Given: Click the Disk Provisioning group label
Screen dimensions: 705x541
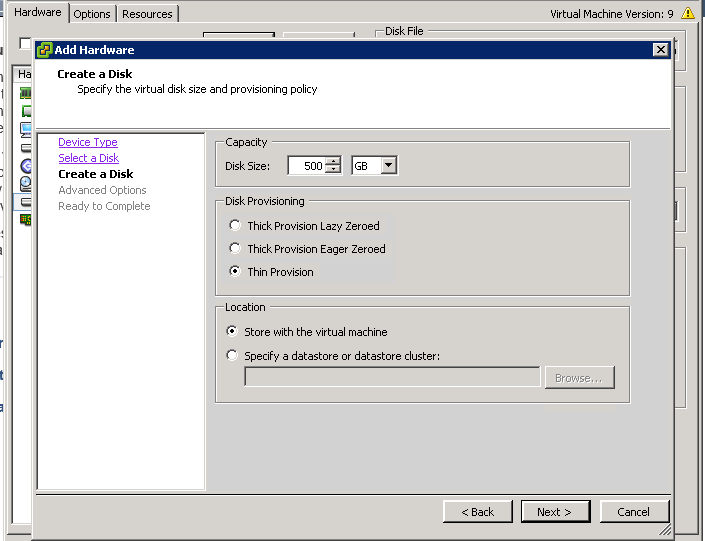Looking at the screenshot, I should coord(265,201).
